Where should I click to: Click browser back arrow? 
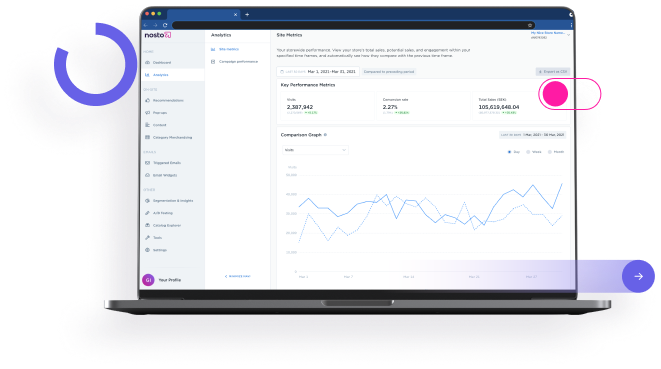[x=146, y=25]
